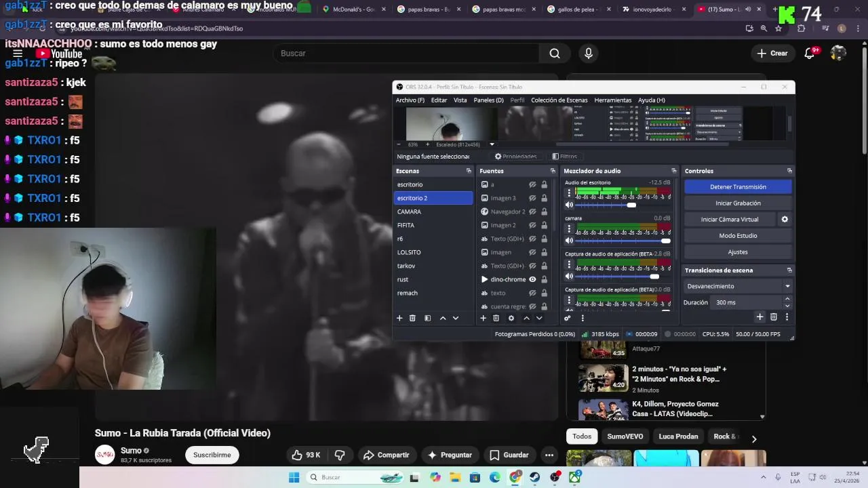The image size is (868, 488).
Task: Add a new scene in OBS Escenas panel
Action: pos(399,318)
